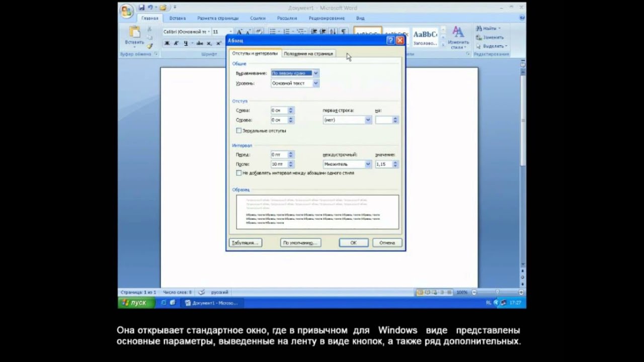Open the Вставка ribbon tab
The height and width of the screenshot is (362, 644).
pos(178,18)
